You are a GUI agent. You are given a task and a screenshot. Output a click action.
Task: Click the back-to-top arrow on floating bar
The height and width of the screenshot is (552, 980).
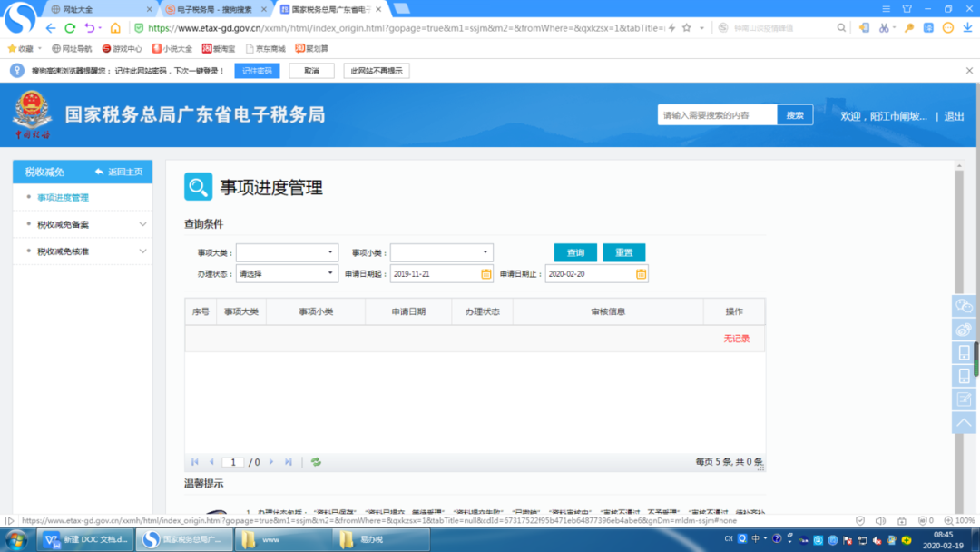coord(964,422)
